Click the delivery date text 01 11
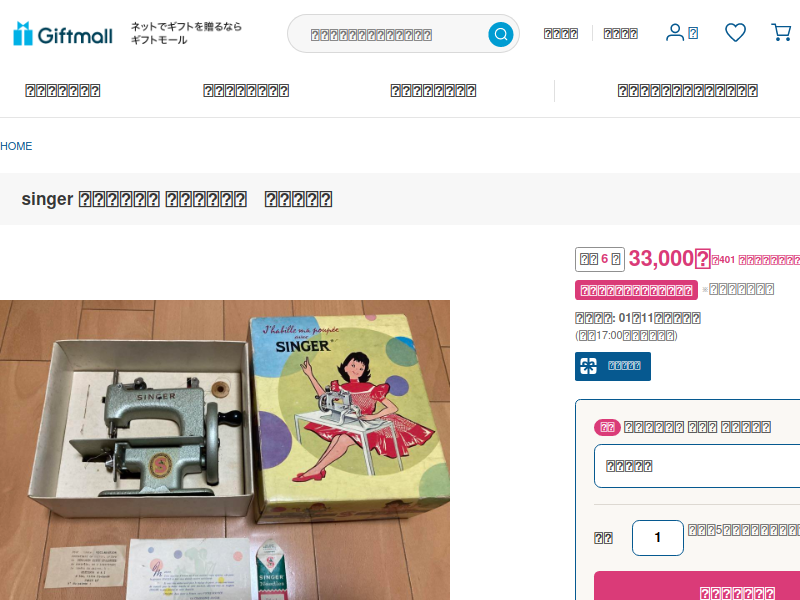 pos(638,318)
